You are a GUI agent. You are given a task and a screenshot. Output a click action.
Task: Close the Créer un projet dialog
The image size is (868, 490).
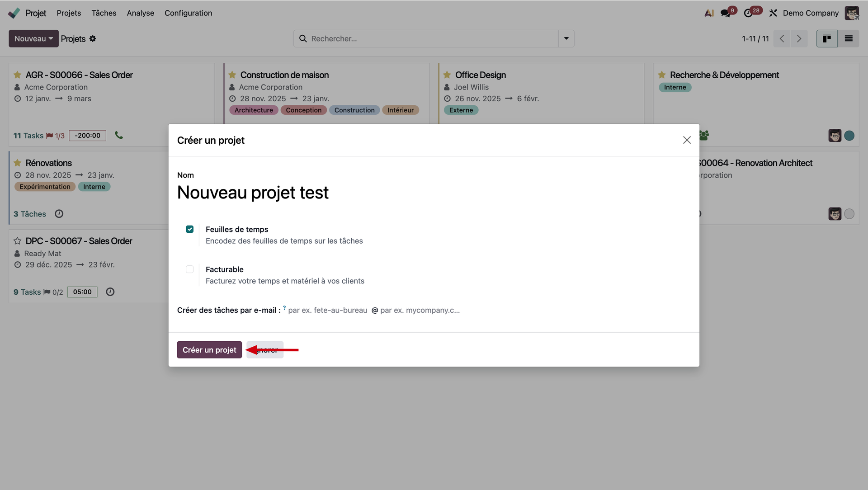687,140
